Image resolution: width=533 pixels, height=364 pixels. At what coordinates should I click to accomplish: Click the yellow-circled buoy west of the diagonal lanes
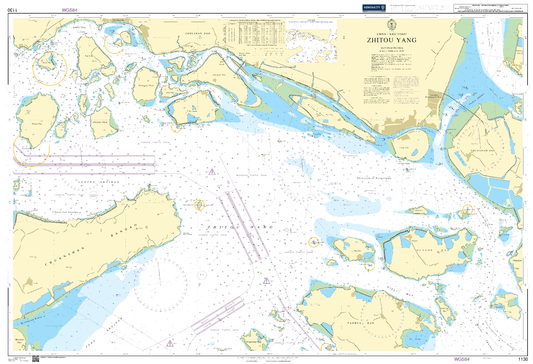tap(199, 205)
